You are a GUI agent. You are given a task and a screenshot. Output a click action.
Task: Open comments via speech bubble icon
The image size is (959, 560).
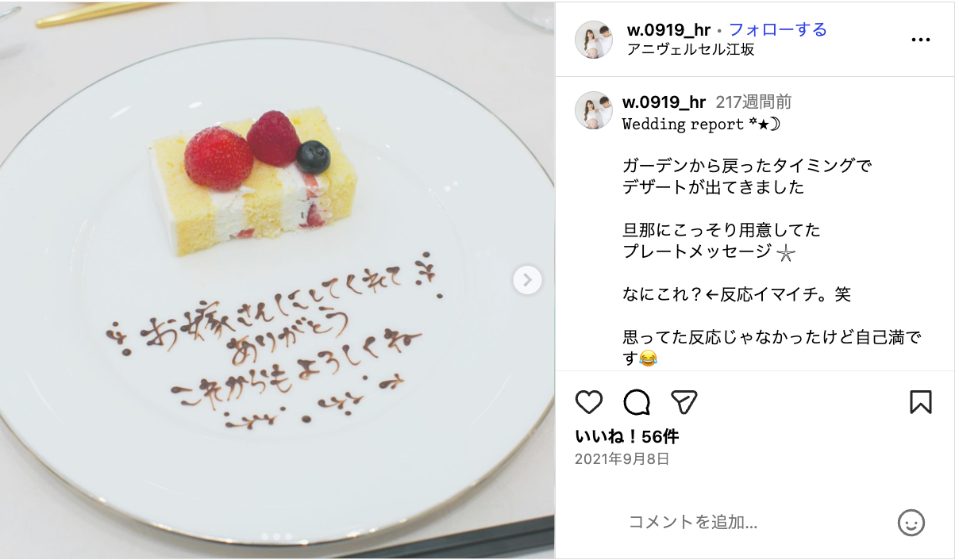coord(637,402)
